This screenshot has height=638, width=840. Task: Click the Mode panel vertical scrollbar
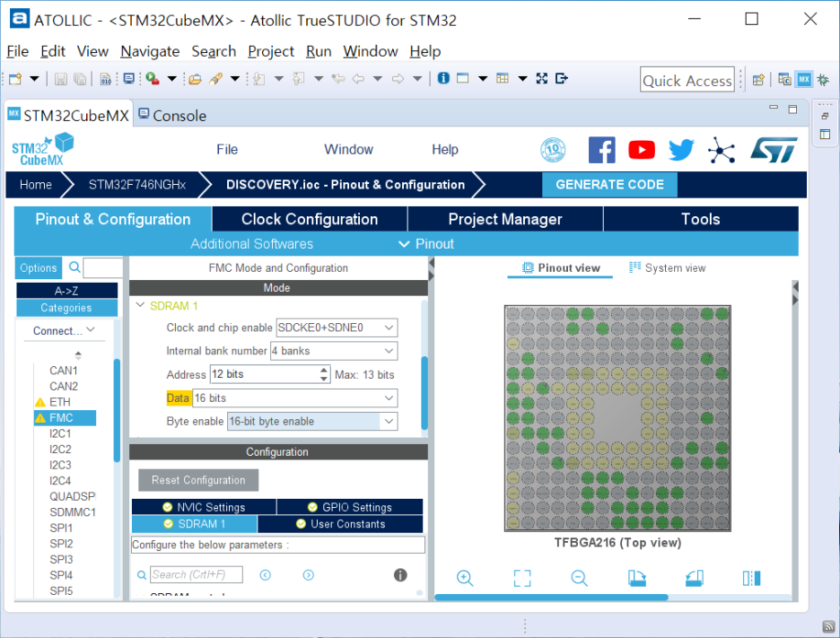point(424,393)
